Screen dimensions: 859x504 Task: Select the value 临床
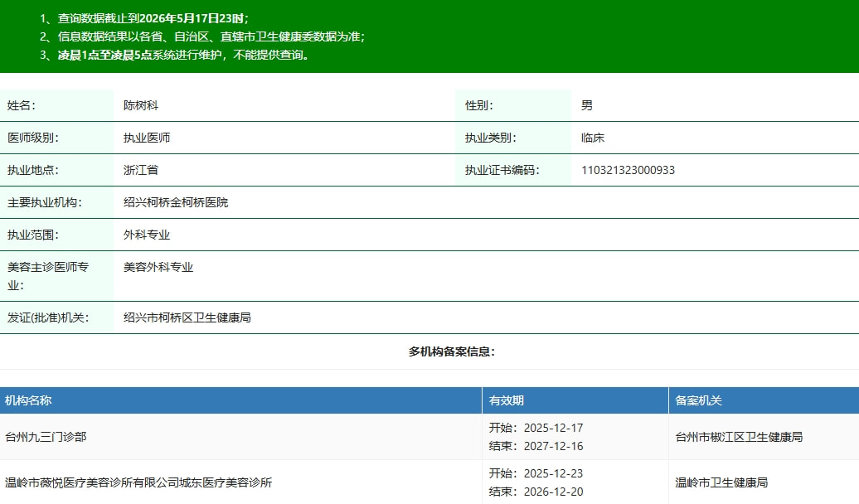click(x=593, y=138)
